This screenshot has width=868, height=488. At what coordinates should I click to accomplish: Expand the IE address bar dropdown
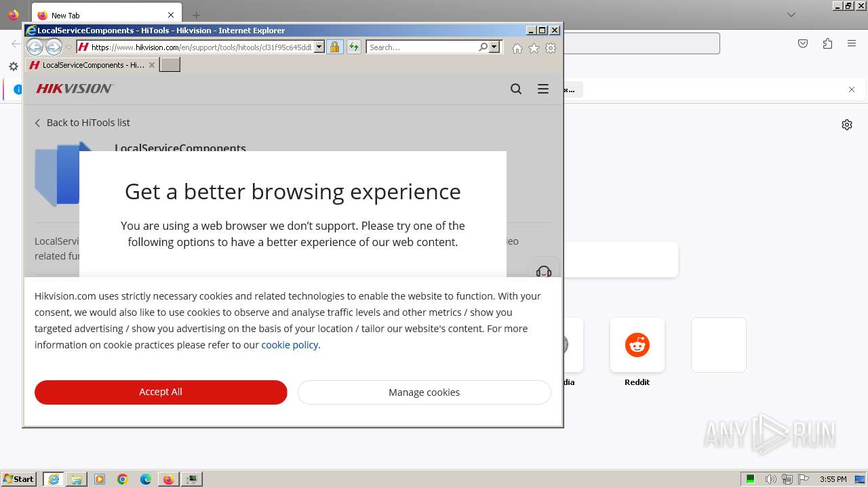pyautogui.click(x=319, y=47)
